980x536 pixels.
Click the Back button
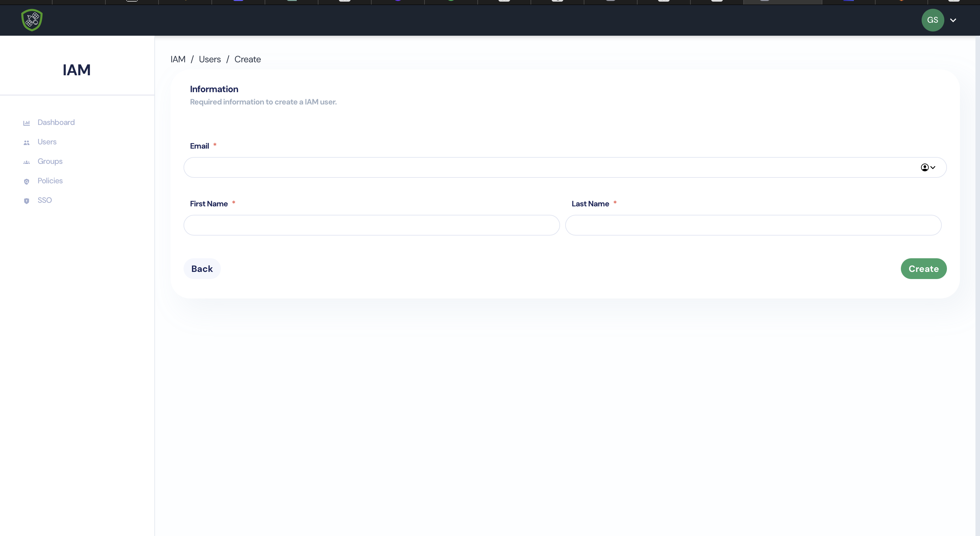202,269
